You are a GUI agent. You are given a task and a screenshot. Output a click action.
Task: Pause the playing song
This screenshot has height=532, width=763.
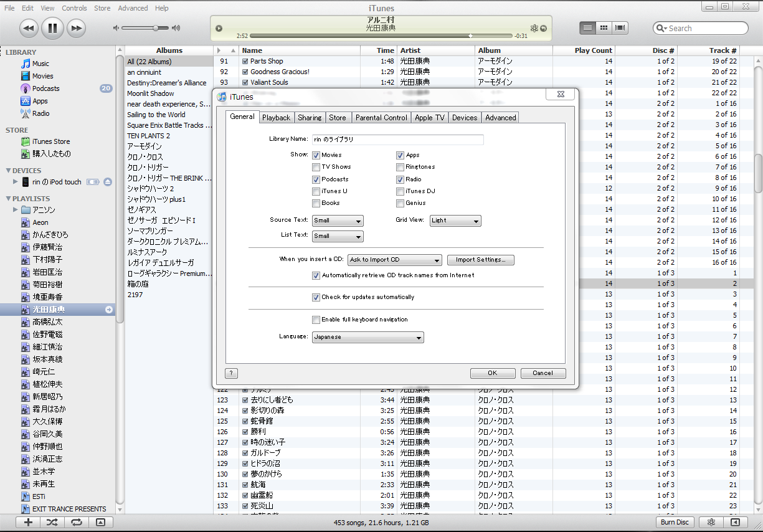point(52,28)
